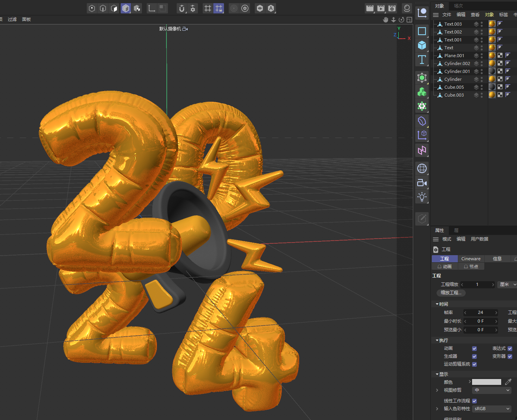
Task: Click the hexagon eye viewport filter icon
Action: [260, 8]
